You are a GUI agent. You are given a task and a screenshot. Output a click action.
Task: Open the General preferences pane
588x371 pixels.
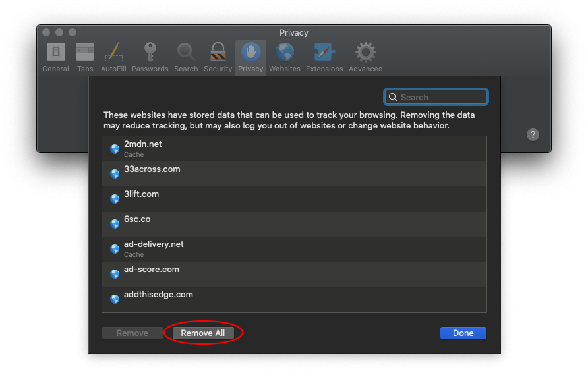(55, 57)
